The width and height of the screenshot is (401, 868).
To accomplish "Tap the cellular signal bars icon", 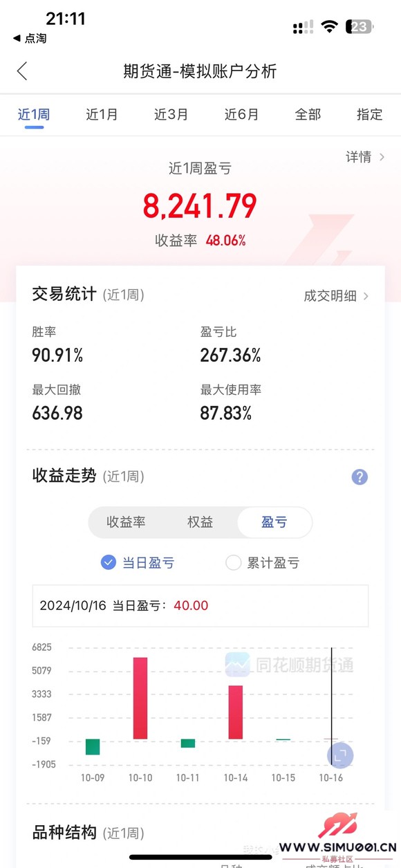I will click(x=303, y=28).
